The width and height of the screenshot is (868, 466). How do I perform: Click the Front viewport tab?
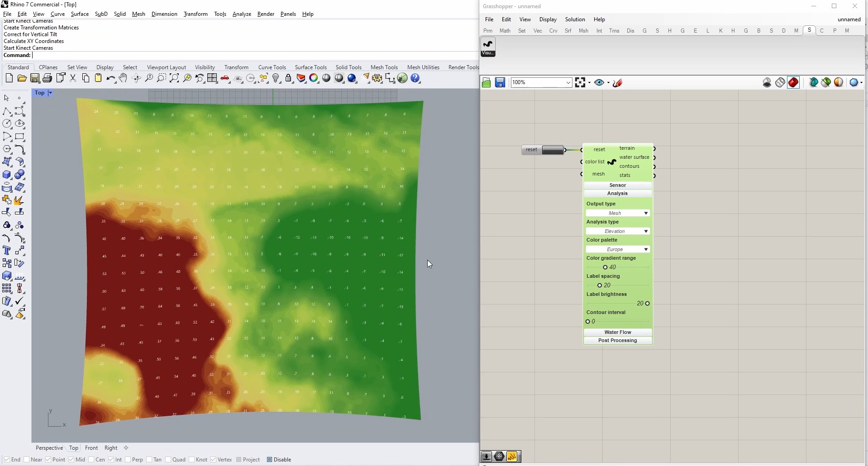pos(91,448)
